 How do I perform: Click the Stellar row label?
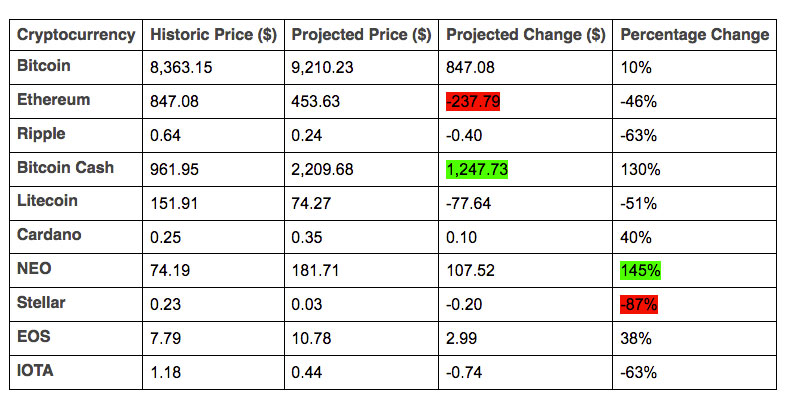click(43, 304)
